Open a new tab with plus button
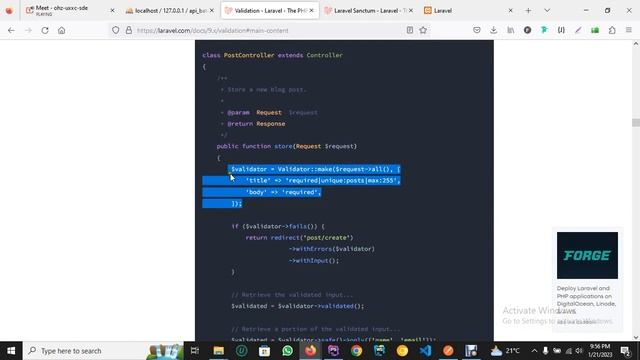Image resolution: width=640 pixels, height=360 pixels. click(x=528, y=11)
